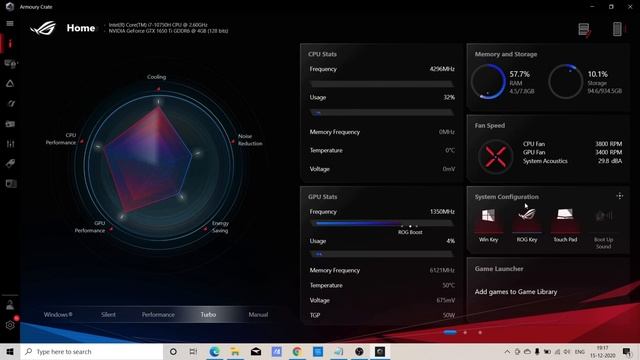640x360 pixels.
Task: Click the taskbar search box
Action: click(91, 351)
